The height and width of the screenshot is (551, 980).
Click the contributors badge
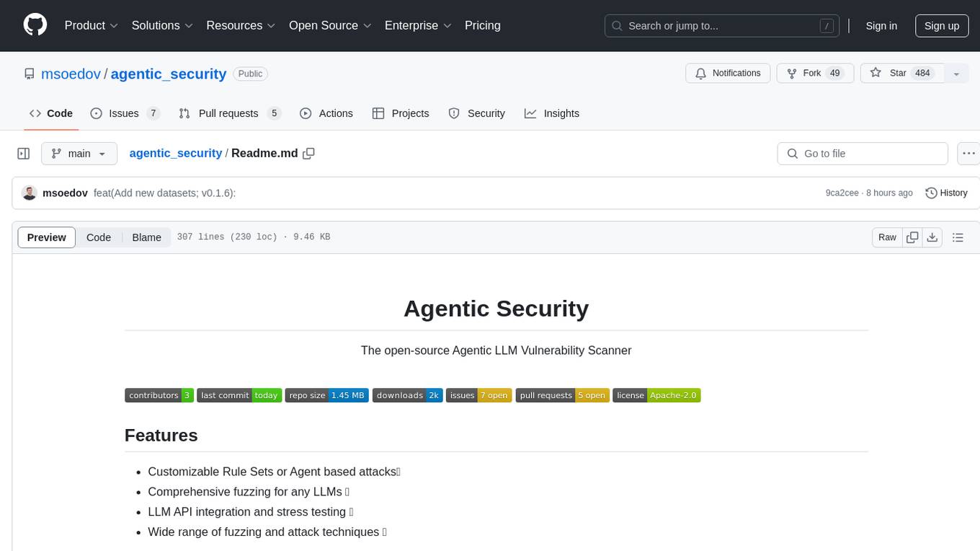pos(159,395)
